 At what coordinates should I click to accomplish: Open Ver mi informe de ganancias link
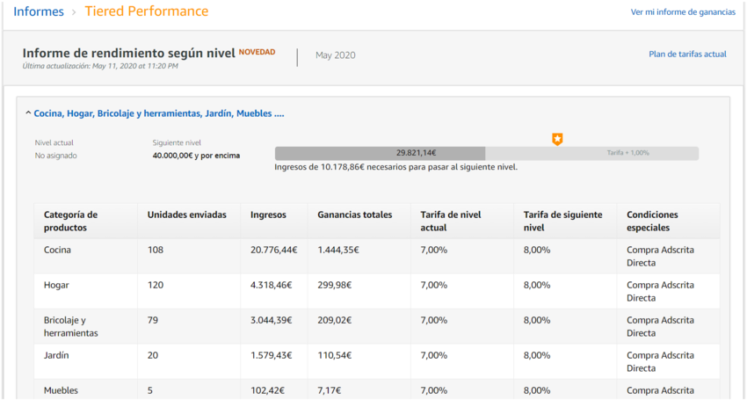coord(683,12)
